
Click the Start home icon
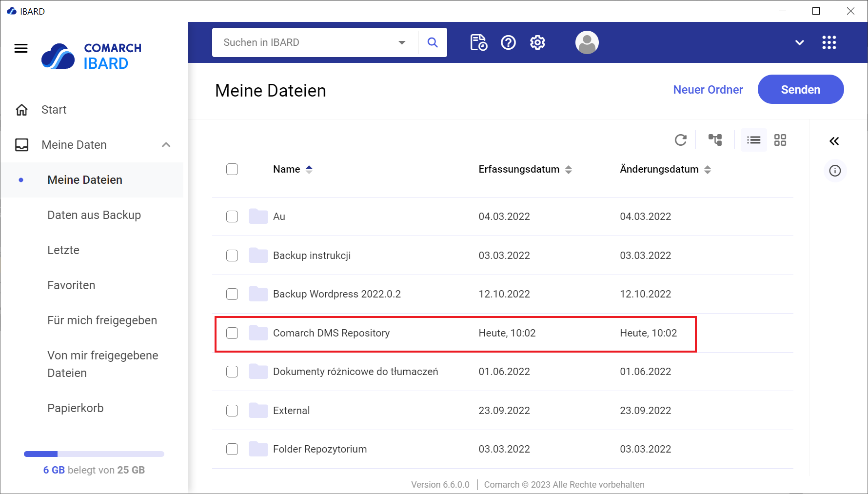pyautogui.click(x=21, y=110)
